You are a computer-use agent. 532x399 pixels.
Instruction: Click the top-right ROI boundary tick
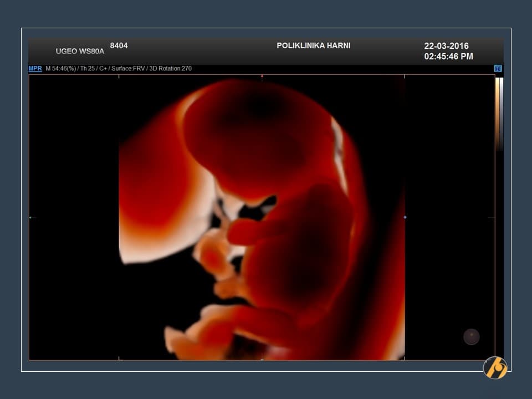coord(405,76)
